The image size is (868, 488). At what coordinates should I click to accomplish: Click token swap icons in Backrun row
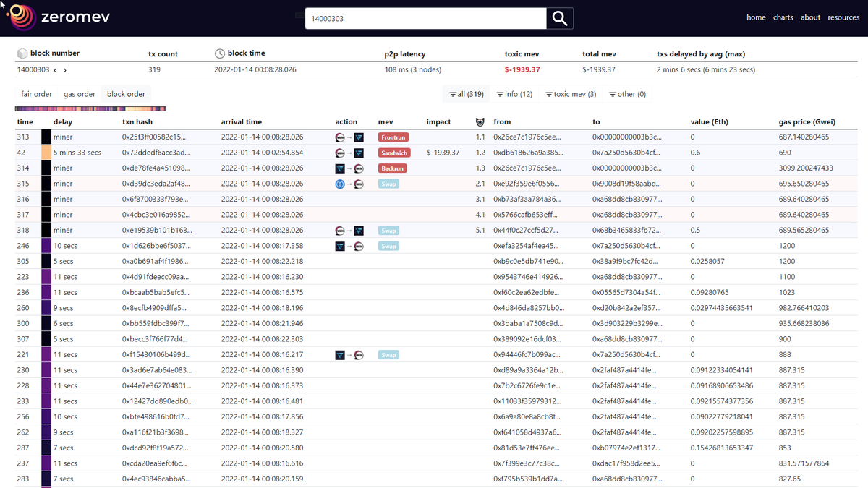click(x=349, y=168)
